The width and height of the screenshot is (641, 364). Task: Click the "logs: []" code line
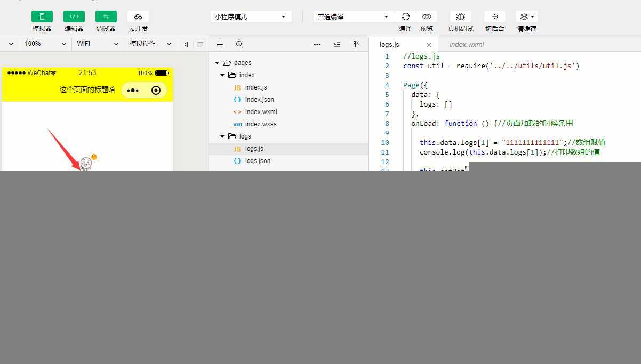click(x=436, y=104)
